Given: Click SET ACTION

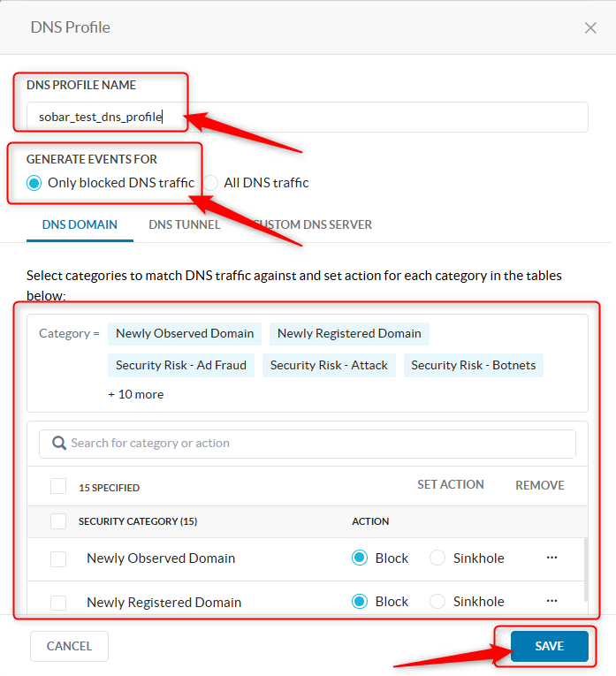Looking at the screenshot, I should 451,484.
